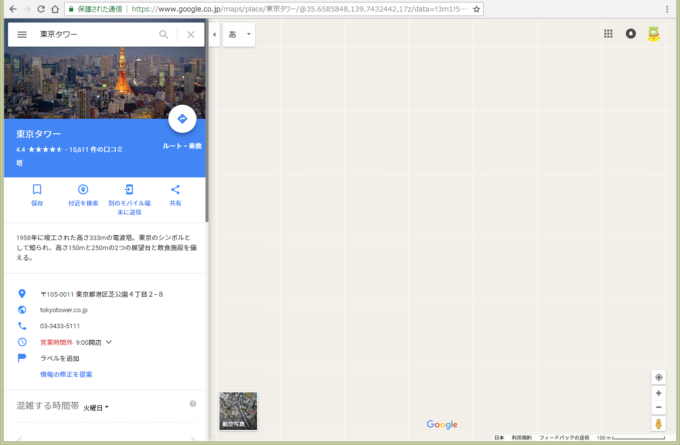Click the website globe icon
This screenshot has height=445, width=680.
(22, 310)
